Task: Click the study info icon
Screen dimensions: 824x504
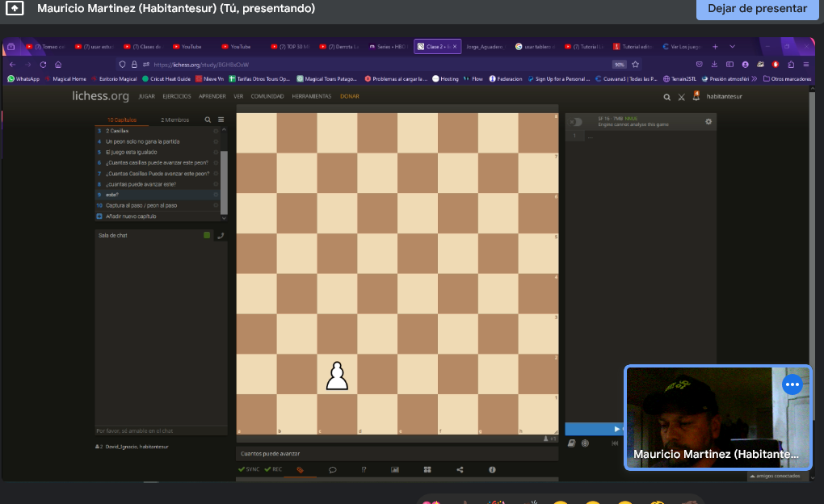Action: tap(492, 469)
